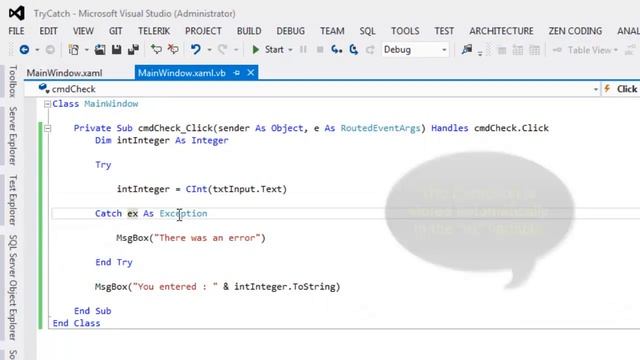Click the Stop debugging square icon
This screenshot has width=640, height=360.
[x=320, y=50]
